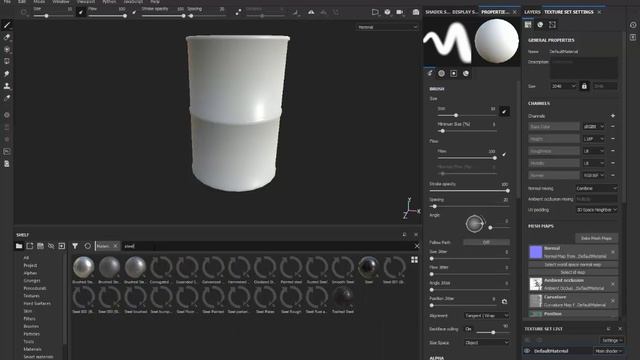Adjust the top toolbar Size slider

[53, 16]
